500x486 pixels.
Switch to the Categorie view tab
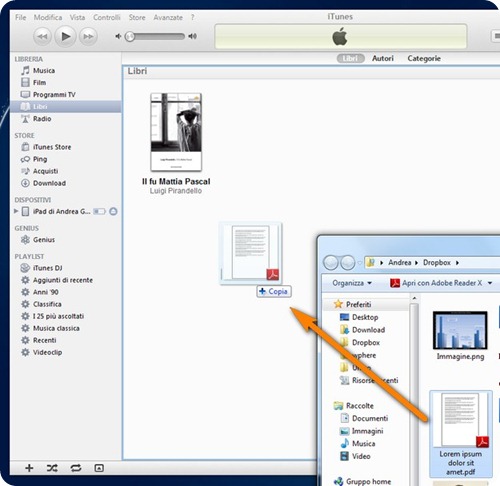point(424,58)
